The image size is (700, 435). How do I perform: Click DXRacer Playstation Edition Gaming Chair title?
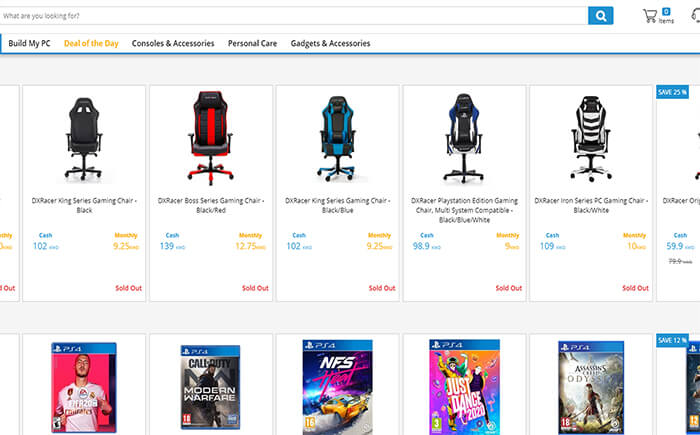click(x=464, y=210)
